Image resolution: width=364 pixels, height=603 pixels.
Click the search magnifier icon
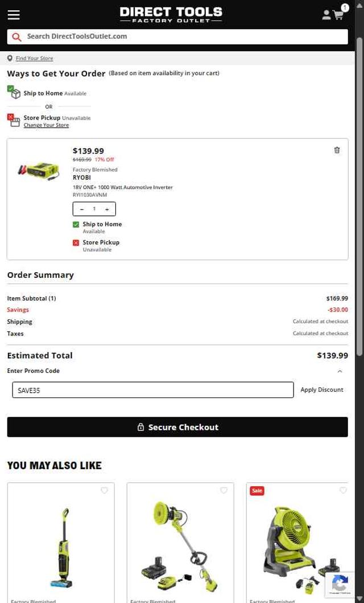coord(16,37)
